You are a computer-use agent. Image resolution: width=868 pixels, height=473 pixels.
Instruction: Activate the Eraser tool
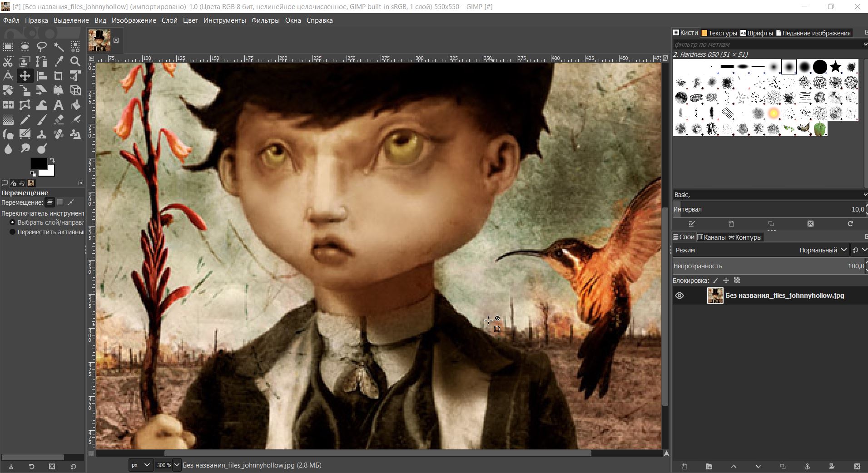pyautogui.click(x=59, y=119)
